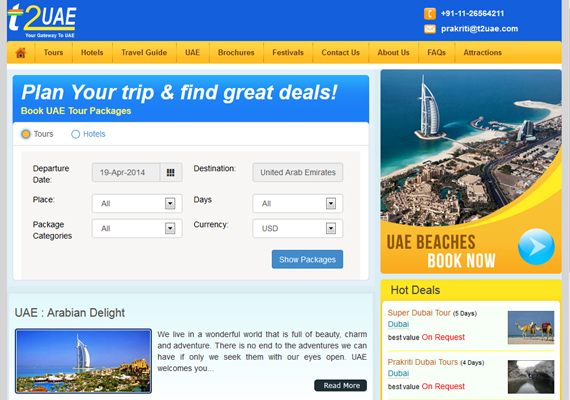This screenshot has width=570, height=400.
Task: Open the Travel Guide menu
Action: [x=144, y=53]
